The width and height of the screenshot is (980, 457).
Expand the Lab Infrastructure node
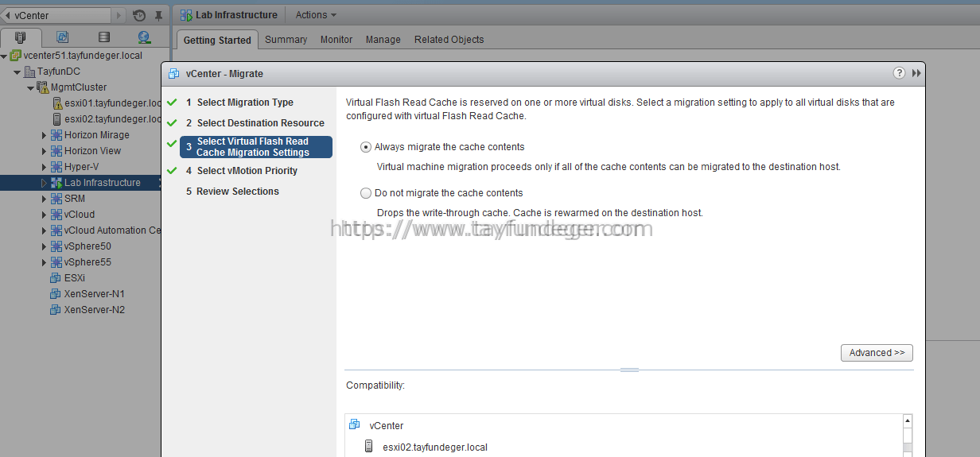click(45, 183)
